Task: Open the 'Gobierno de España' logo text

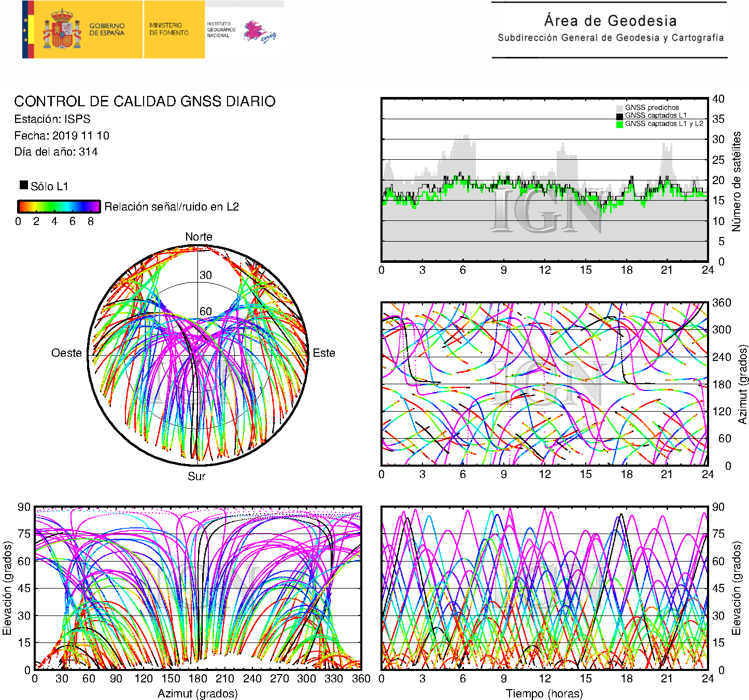Action: coord(107,30)
